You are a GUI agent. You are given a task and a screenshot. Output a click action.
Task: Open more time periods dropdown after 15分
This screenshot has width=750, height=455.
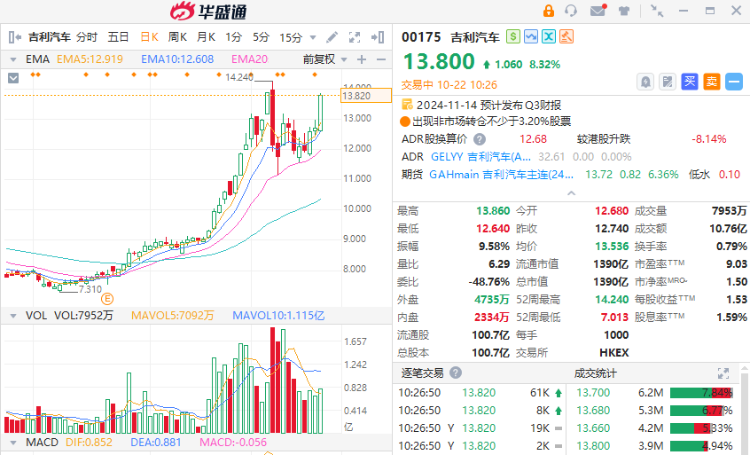313,37
